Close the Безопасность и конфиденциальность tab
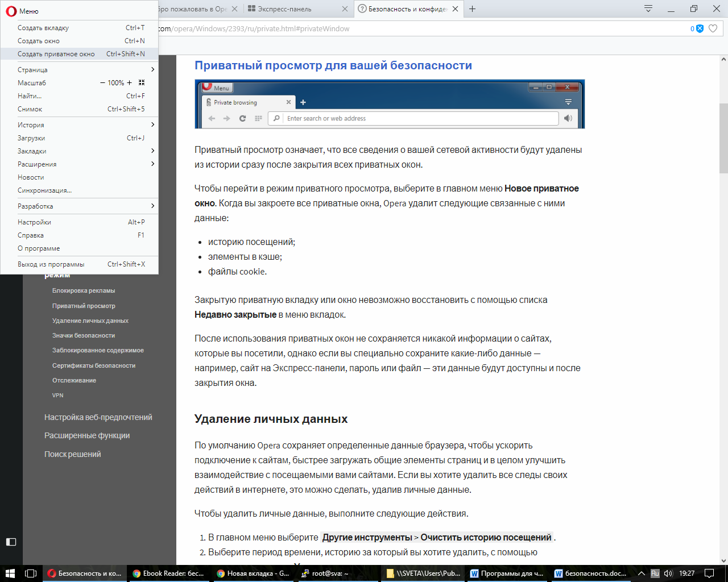 pyautogui.click(x=455, y=9)
